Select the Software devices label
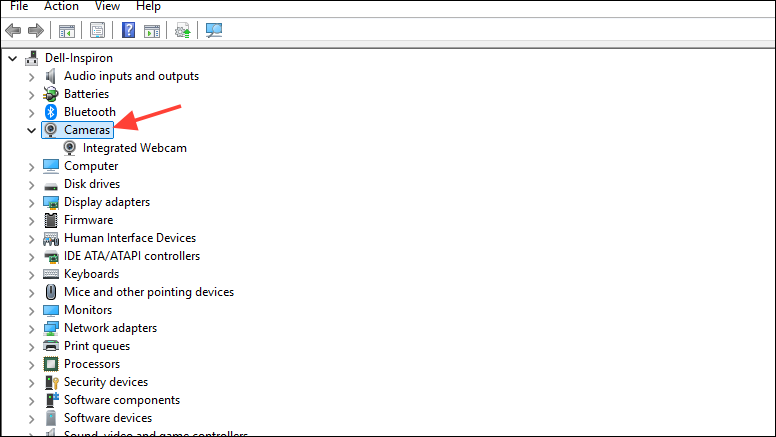This screenshot has width=776, height=437. pyautogui.click(x=108, y=418)
